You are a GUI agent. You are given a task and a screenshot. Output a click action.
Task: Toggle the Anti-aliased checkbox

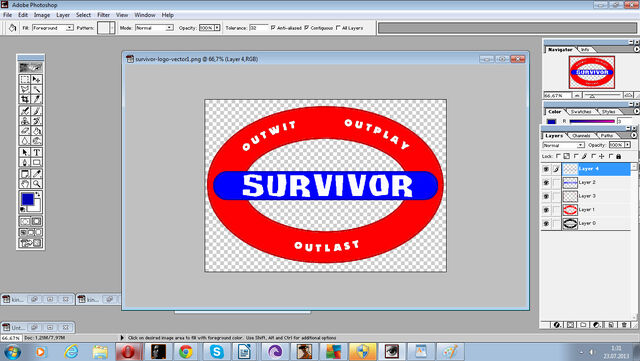(273, 28)
